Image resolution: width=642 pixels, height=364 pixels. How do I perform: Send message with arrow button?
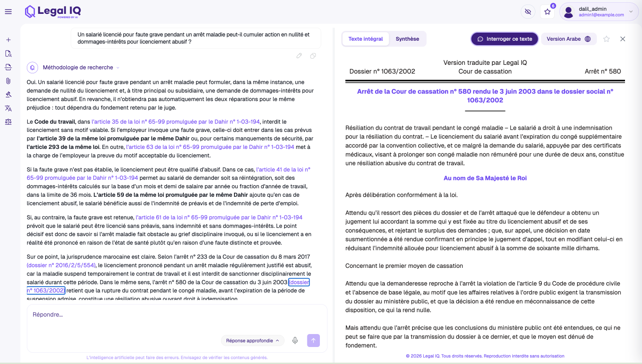314,341
